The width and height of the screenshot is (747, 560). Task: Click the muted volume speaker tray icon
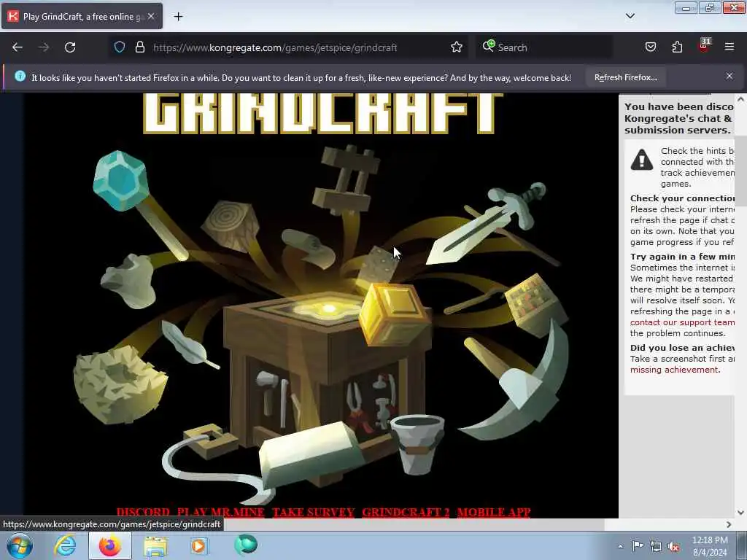(x=673, y=547)
